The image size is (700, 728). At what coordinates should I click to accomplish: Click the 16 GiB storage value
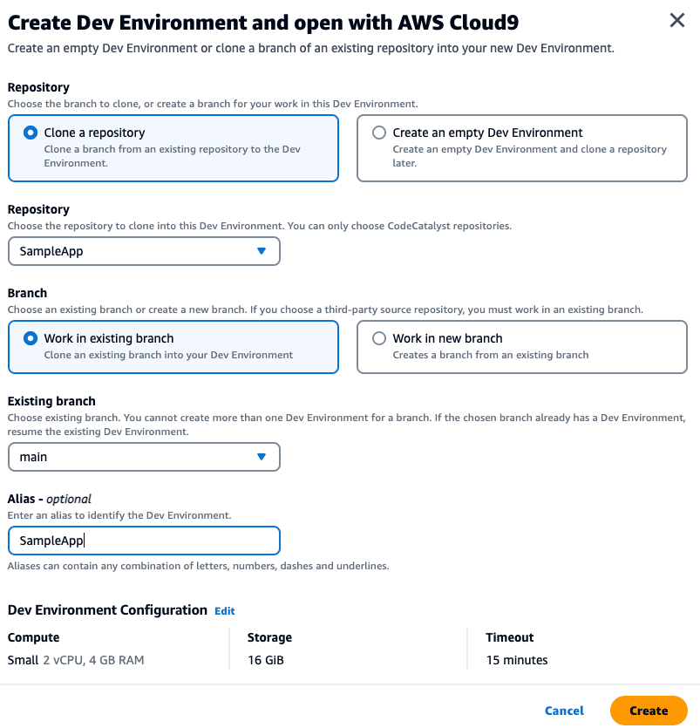tap(266, 660)
